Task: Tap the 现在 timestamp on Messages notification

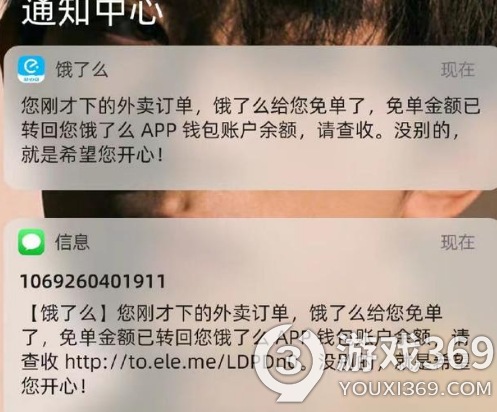Action: [x=458, y=242]
